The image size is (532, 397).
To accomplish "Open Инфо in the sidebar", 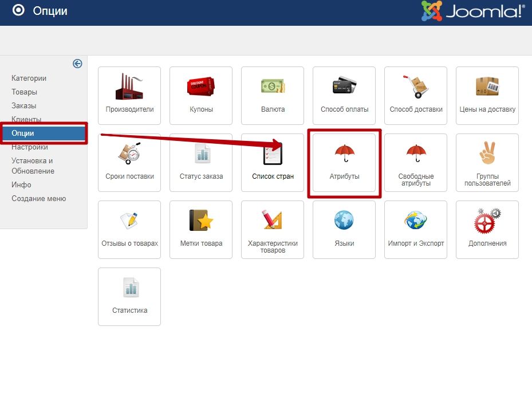I will 21,185.
